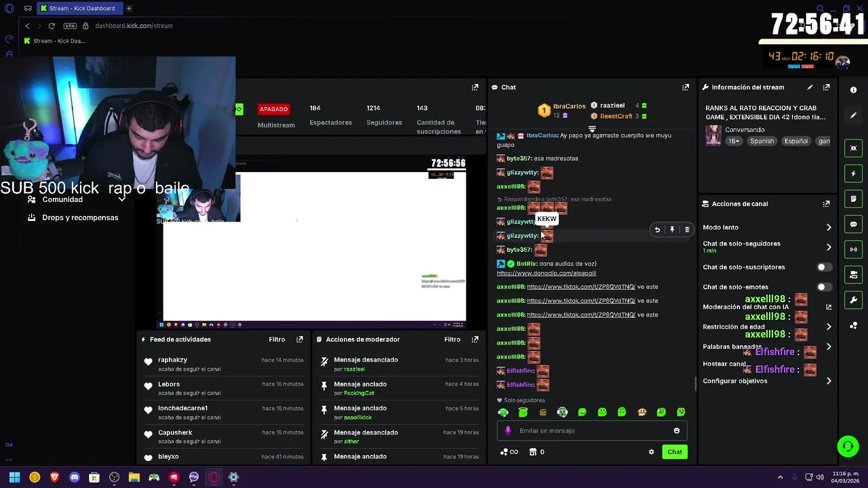Viewport: 868px width, 488px height.
Task: Click the channel points infinity icon
Action: pos(509,452)
